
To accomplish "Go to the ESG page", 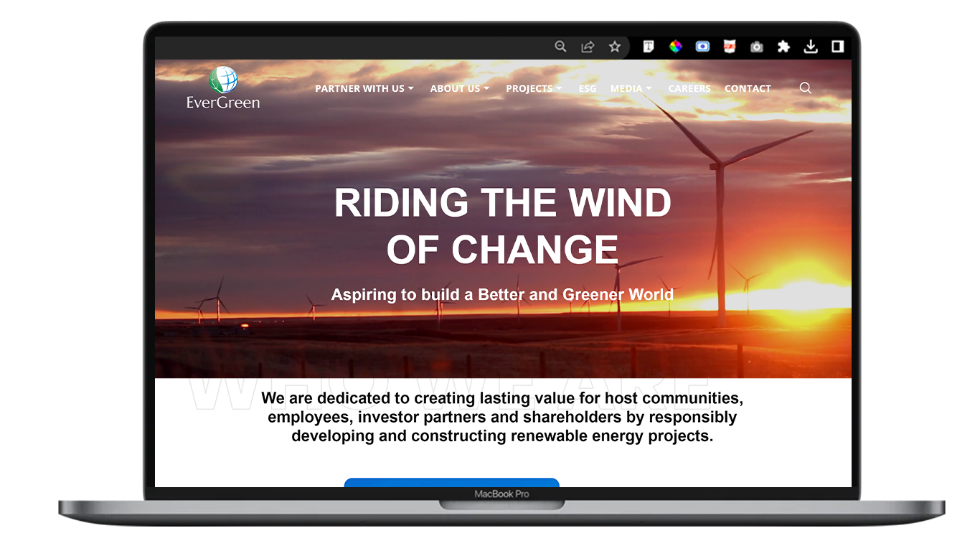I will (588, 88).
